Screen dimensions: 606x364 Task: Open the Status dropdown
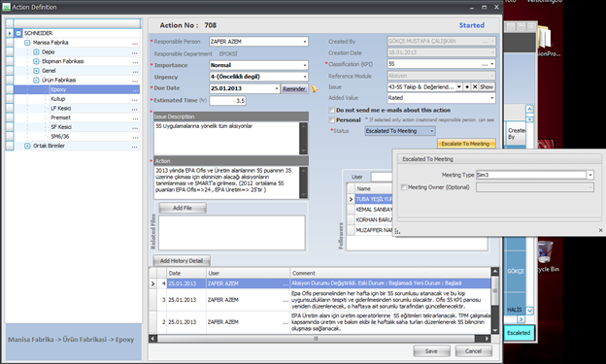click(x=432, y=131)
